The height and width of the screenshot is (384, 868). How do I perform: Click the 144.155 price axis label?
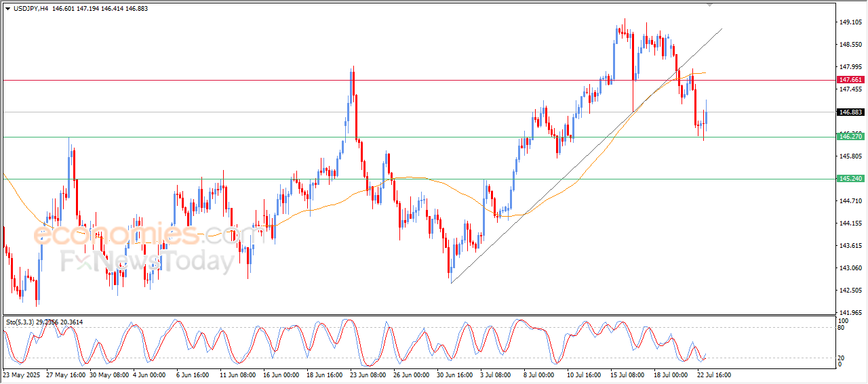pyautogui.click(x=850, y=223)
